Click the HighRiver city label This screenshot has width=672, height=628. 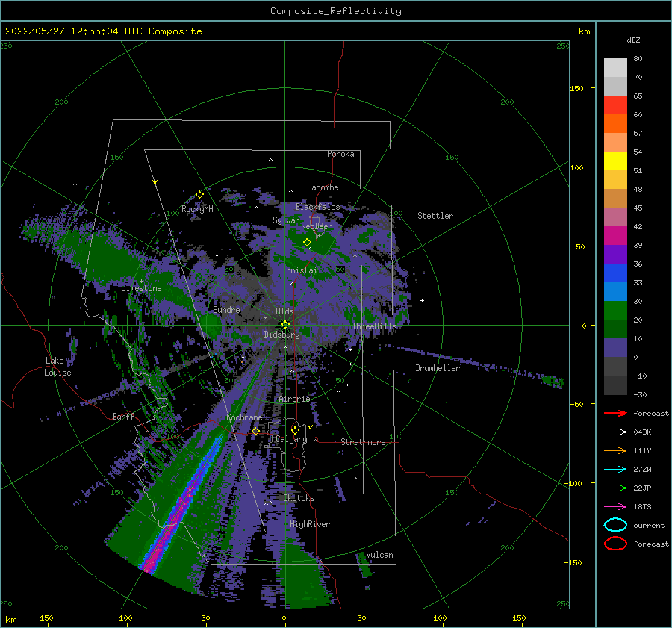click(310, 524)
